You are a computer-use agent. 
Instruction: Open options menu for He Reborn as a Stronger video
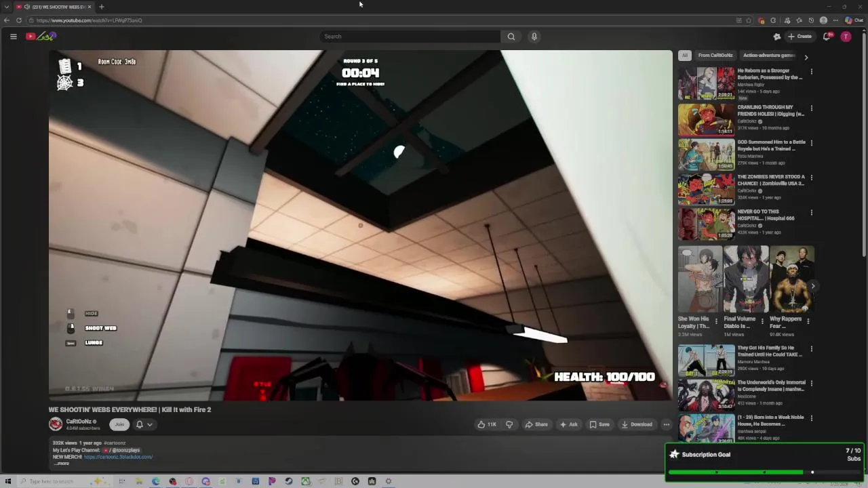(x=811, y=72)
